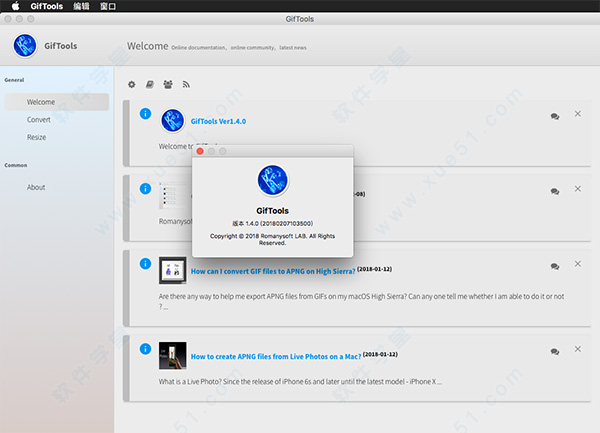The height and width of the screenshot is (433, 600).
Task: Click the info icon on the Romanysoft card
Action: pyautogui.click(x=145, y=189)
